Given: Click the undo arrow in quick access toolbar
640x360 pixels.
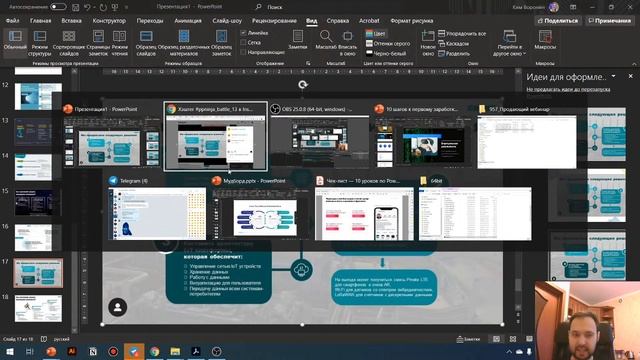Looking at the screenshot, I should 87,7.
